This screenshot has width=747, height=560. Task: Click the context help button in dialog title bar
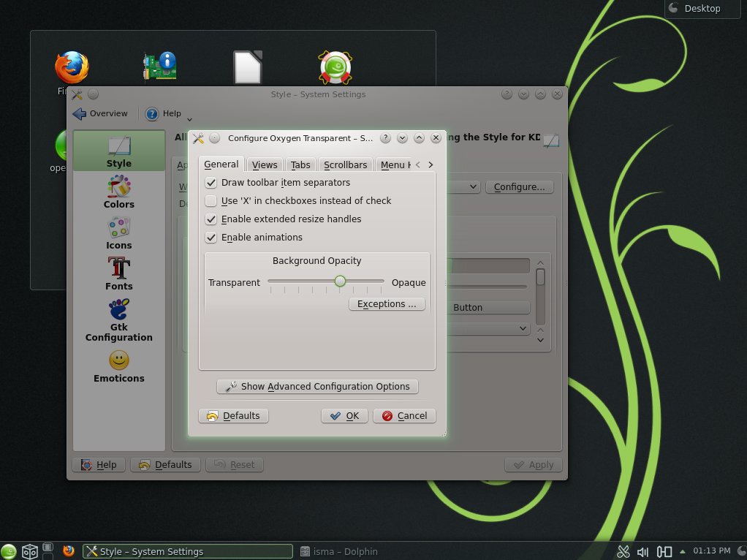385,138
